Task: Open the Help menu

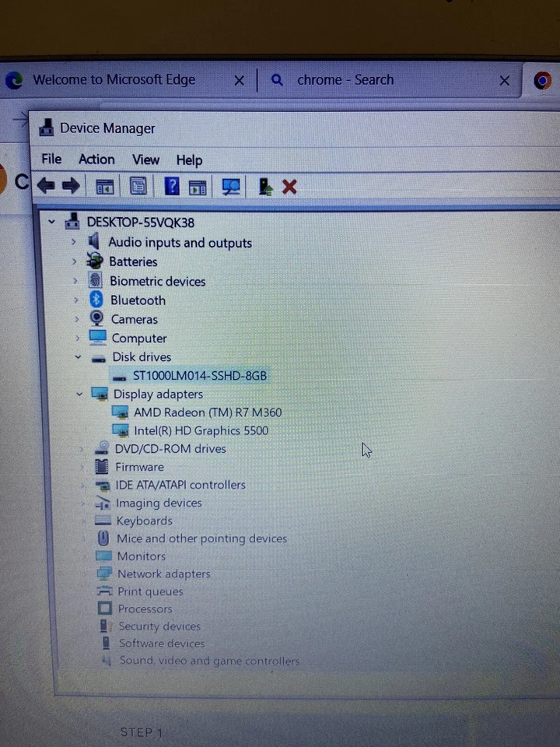Action: click(x=189, y=160)
